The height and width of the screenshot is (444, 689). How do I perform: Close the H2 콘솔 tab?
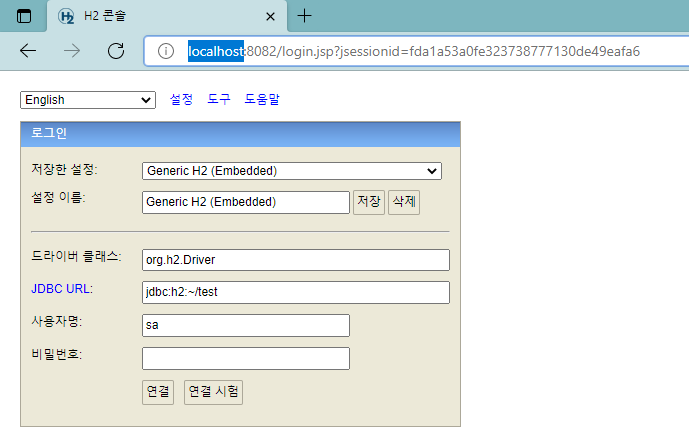tap(270, 17)
